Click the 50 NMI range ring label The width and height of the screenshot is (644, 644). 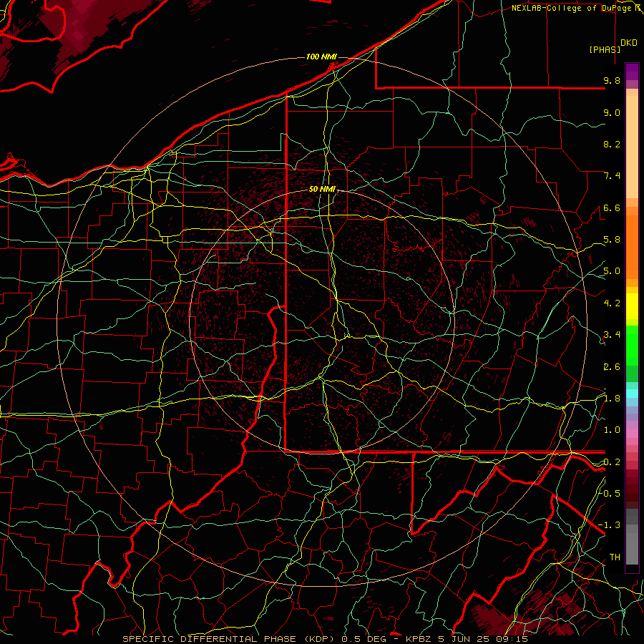coord(323,190)
